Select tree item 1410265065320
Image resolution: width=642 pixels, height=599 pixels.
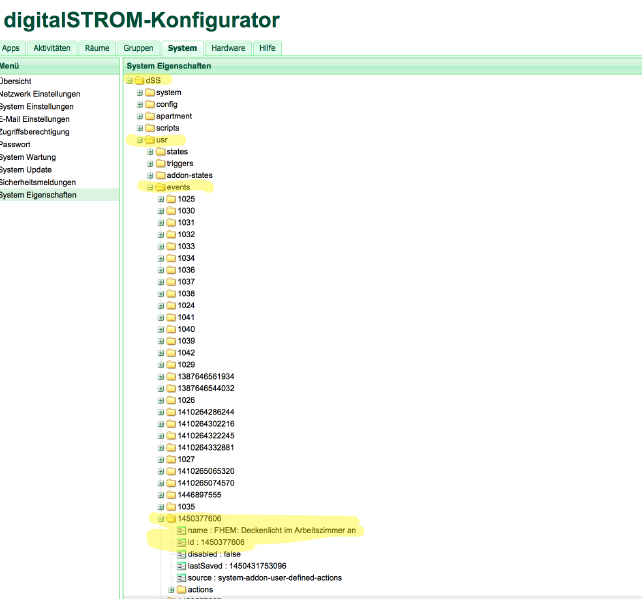click(x=206, y=471)
